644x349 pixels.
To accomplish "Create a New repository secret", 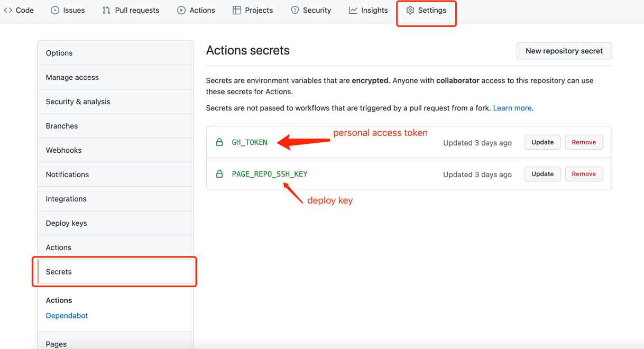I will pyautogui.click(x=564, y=51).
